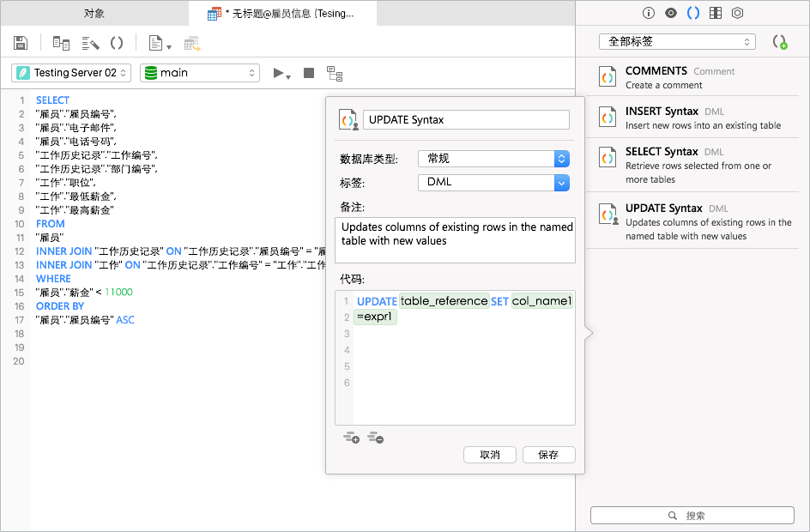
Task: Switch to the 对象 tab
Action: pos(94,14)
